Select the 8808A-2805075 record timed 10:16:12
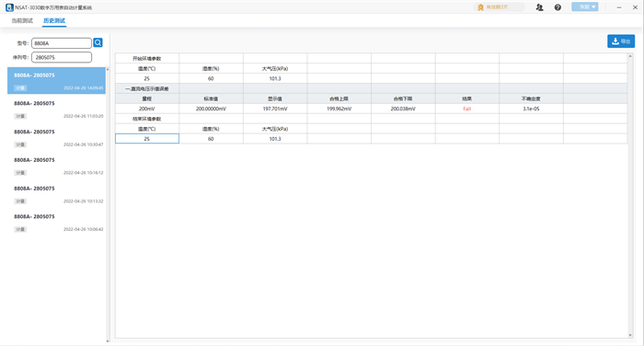The width and height of the screenshot is (644, 346). (57, 166)
